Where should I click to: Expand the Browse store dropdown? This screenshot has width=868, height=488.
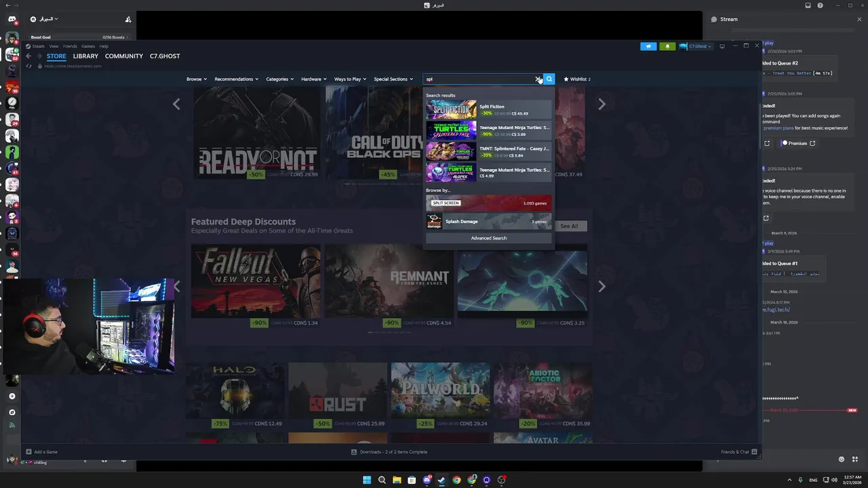point(197,79)
